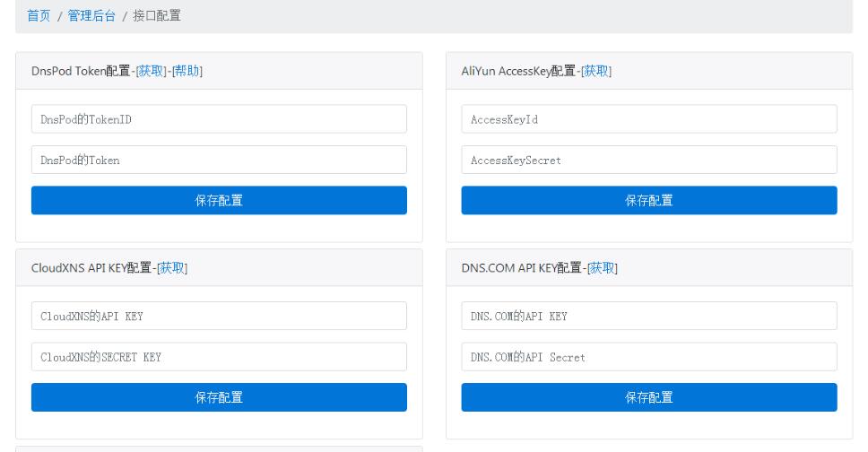Open the DnsPod Token 获取 link
This screenshot has width=868, height=452.
tap(152, 71)
